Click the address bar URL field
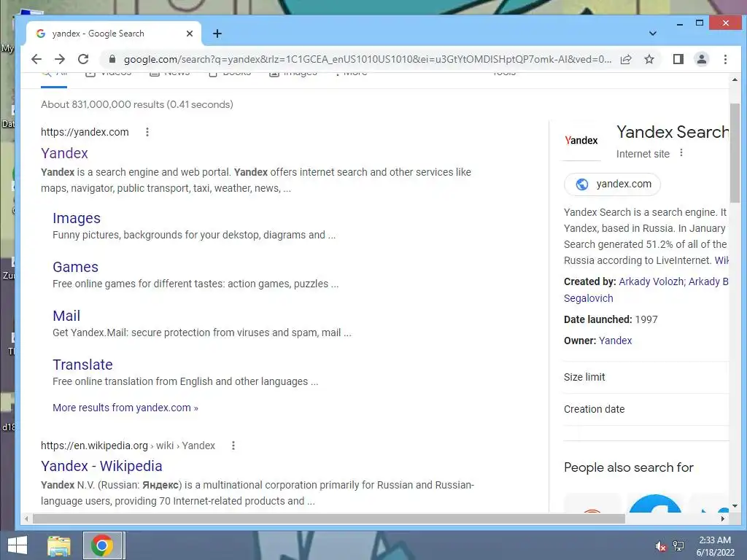This screenshot has width=747, height=560. point(368,59)
